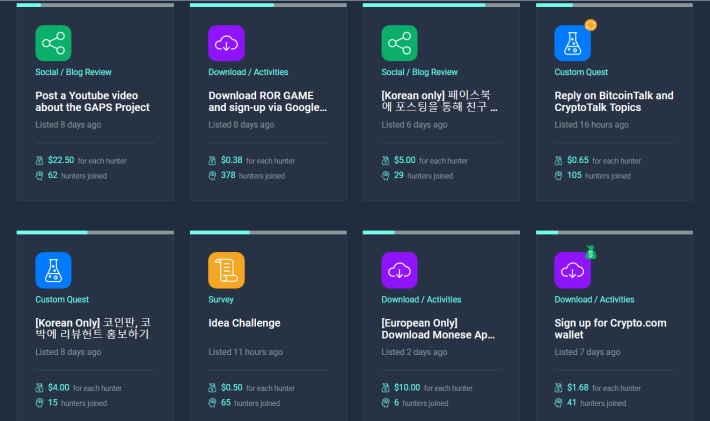This screenshot has width=710, height=421.
Task: Click progress bar atop the GAPS Youtube card
Action: click(x=95, y=5)
